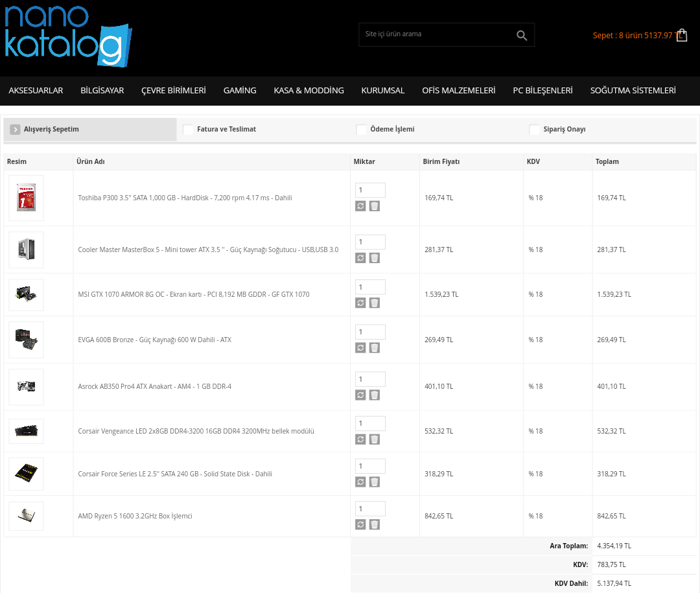Open Toshiba P300 product link

click(x=185, y=198)
